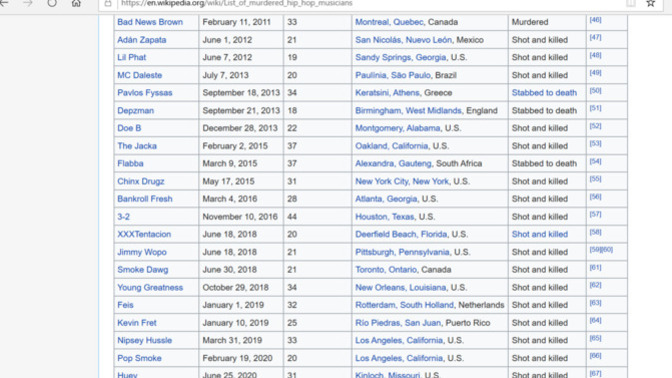Select the date March 31, 2019
Screen dimensions: 672x378
(x=232, y=340)
